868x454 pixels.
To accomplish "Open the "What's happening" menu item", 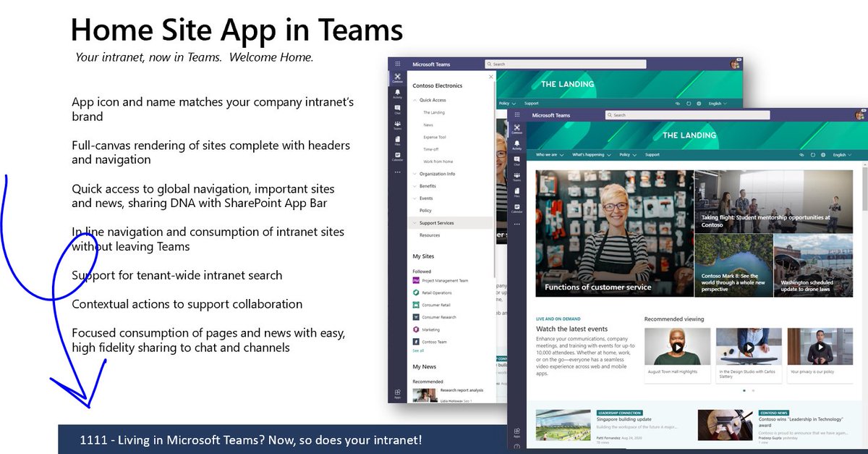I will tap(590, 155).
